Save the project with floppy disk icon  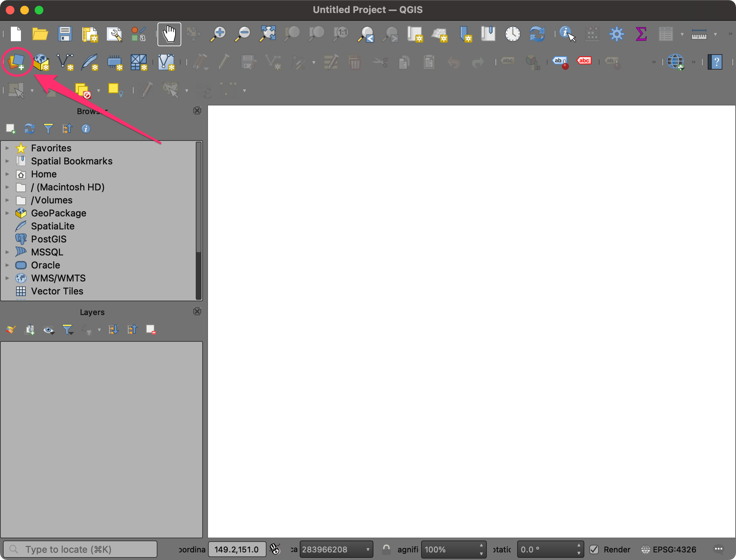65,34
